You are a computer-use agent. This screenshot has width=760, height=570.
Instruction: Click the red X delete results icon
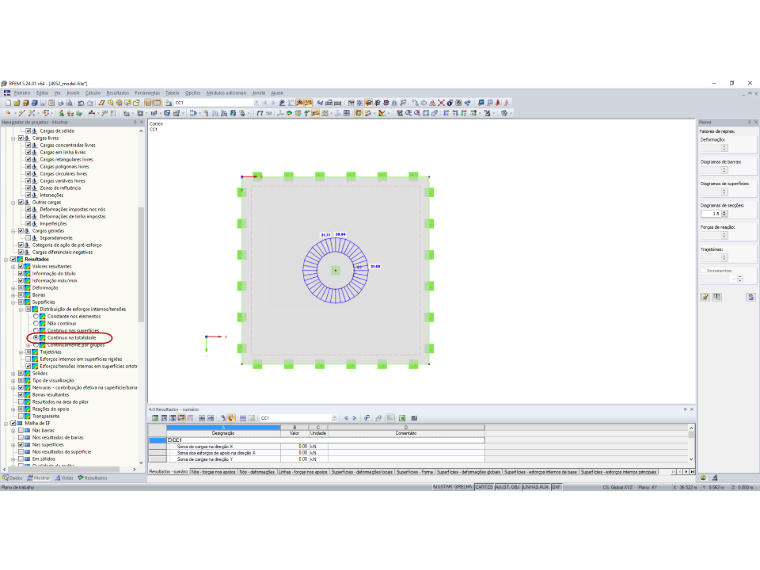441,103
